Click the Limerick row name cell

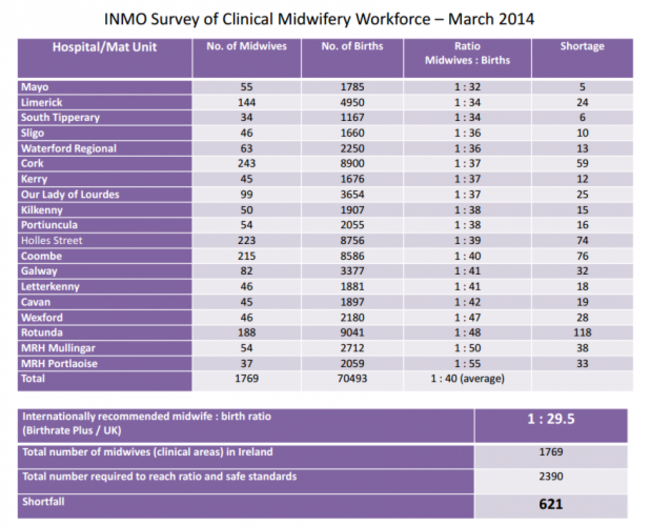(42, 103)
